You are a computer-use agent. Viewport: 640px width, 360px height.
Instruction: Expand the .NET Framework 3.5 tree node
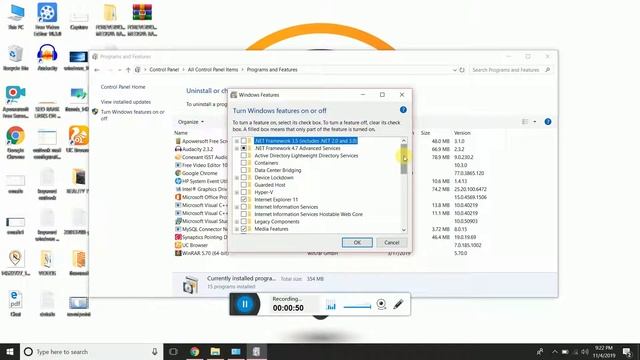click(237, 141)
